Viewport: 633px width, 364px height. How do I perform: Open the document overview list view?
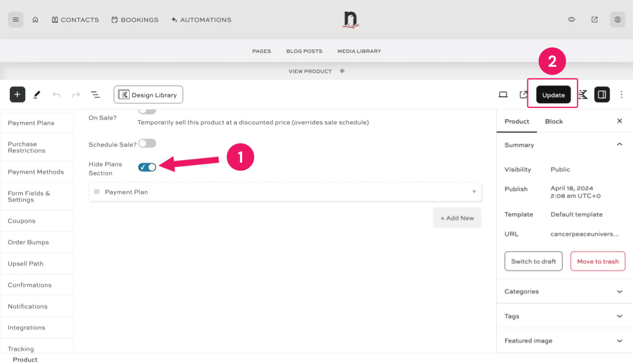tap(95, 94)
